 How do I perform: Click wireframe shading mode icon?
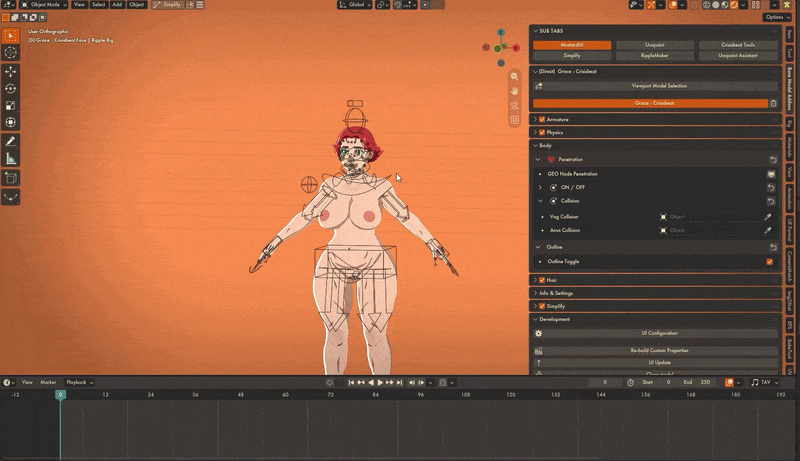tap(707, 5)
